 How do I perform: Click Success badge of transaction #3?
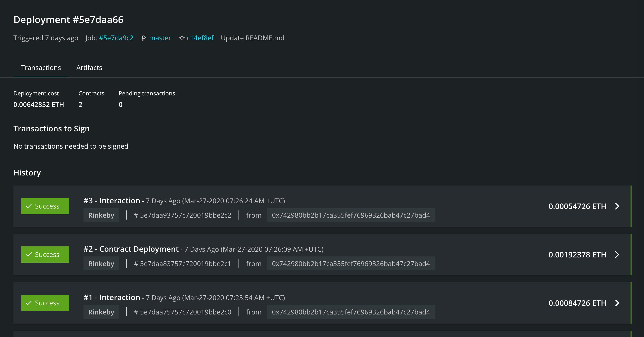tap(45, 206)
